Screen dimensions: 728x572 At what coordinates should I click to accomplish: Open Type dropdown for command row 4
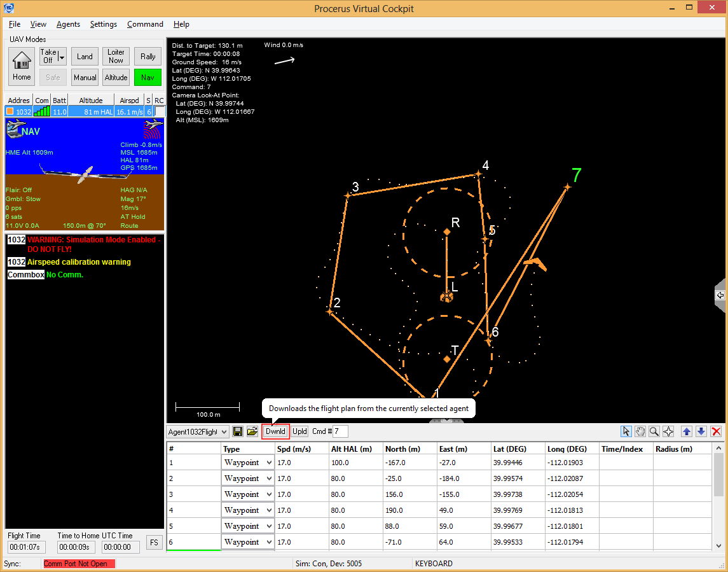(269, 510)
